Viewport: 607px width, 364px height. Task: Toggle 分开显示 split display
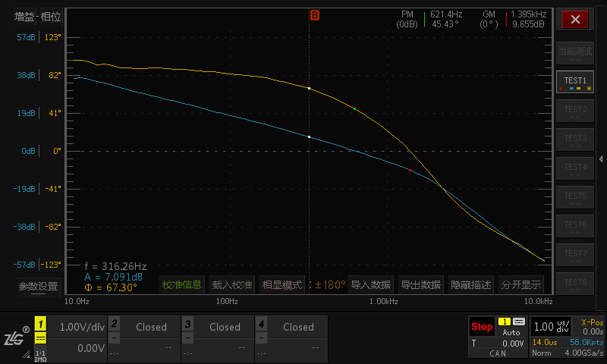[521, 285]
